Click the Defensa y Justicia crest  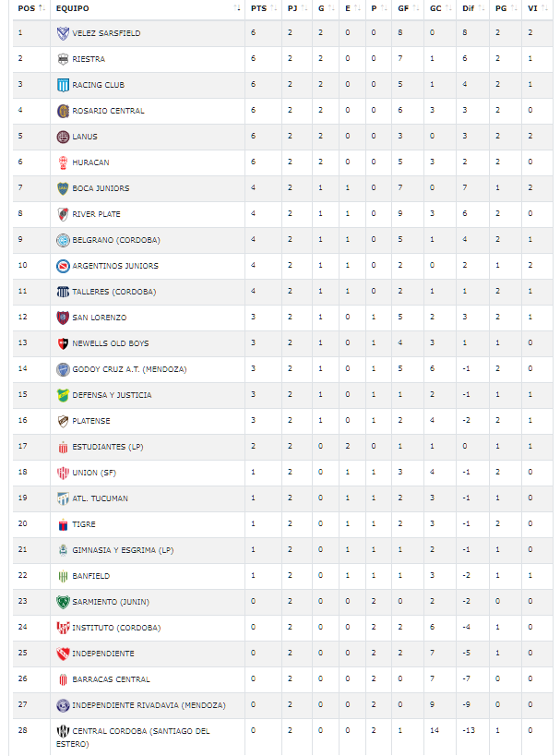click(x=63, y=395)
